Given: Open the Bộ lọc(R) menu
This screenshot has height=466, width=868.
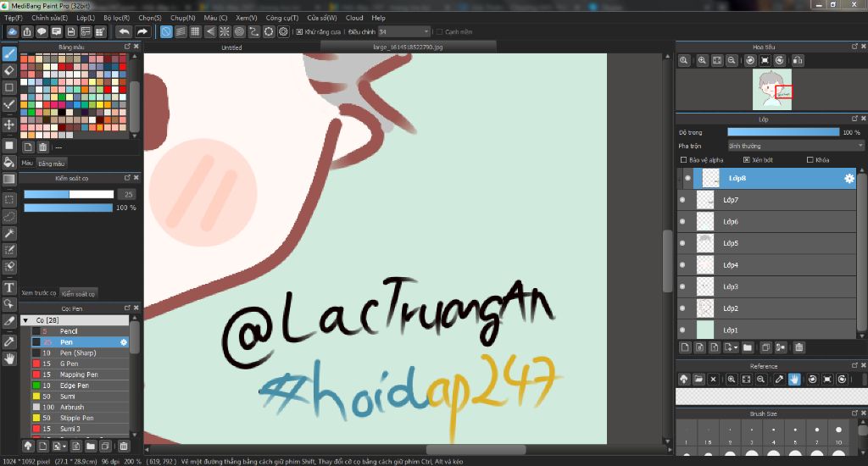Looking at the screenshot, I should 116,18.
